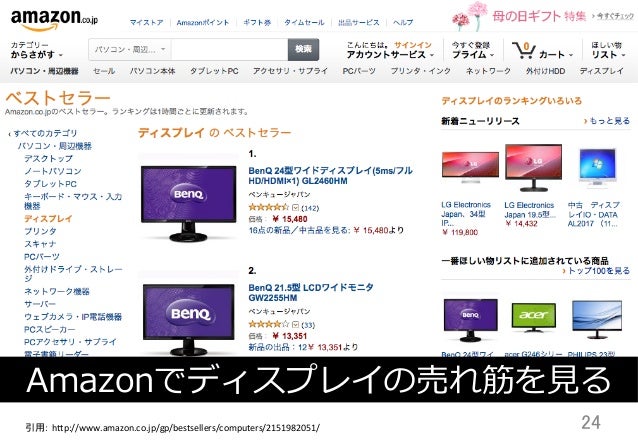Image resolution: width=638 pixels, height=442 pixels.
Task: Click the green acer monitor thumbnail
Action: coord(533,318)
